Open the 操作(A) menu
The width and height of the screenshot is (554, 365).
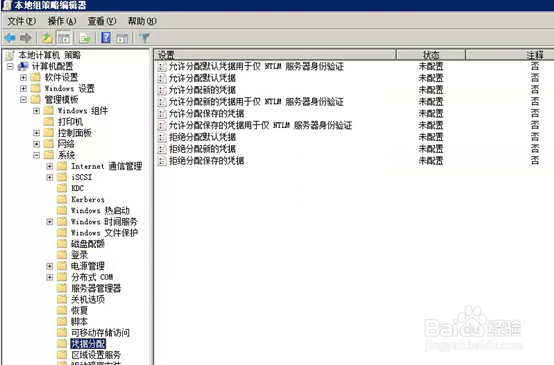62,21
